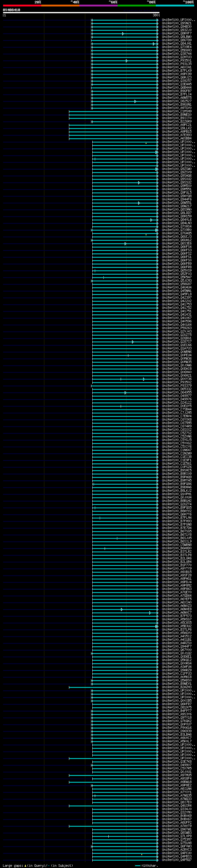Click the long alignment bar for C1MSH9
The width and height of the screenshot is (197, 868).
coord(114,111)
